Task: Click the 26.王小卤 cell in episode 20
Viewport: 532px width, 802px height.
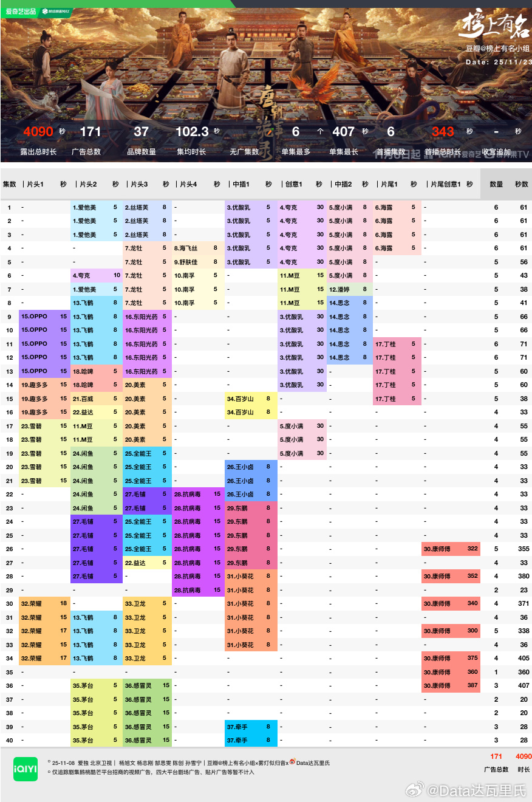Action: coord(251,467)
